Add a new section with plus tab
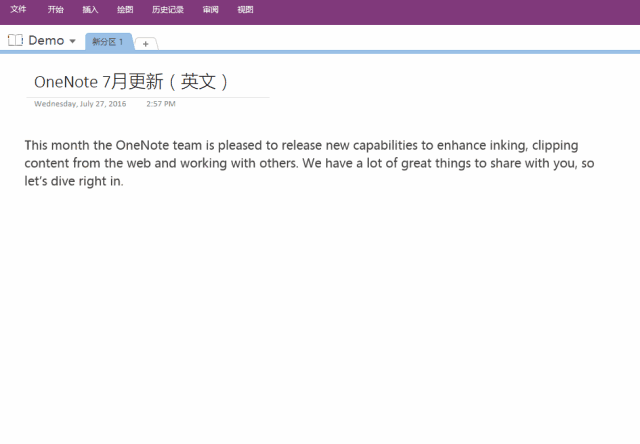Viewport: 640px width, 444px height. pyautogui.click(x=146, y=44)
